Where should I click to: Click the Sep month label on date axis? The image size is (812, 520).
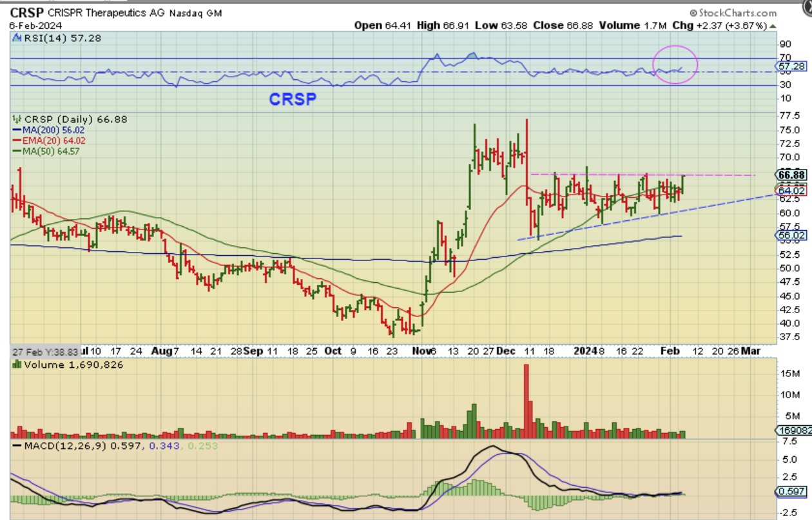click(253, 351)
